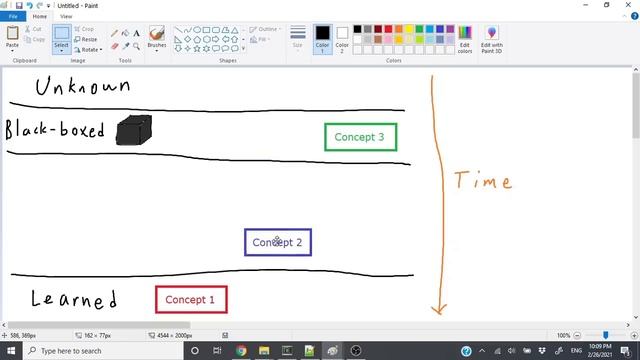
Task: Open File Explorer from the taskbar
Action: [264, 351]
